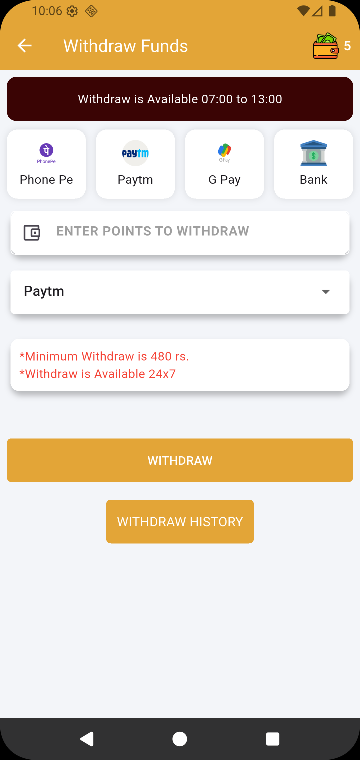
Task: Tap Android home circle button
Action: click(x=180, y=739)
